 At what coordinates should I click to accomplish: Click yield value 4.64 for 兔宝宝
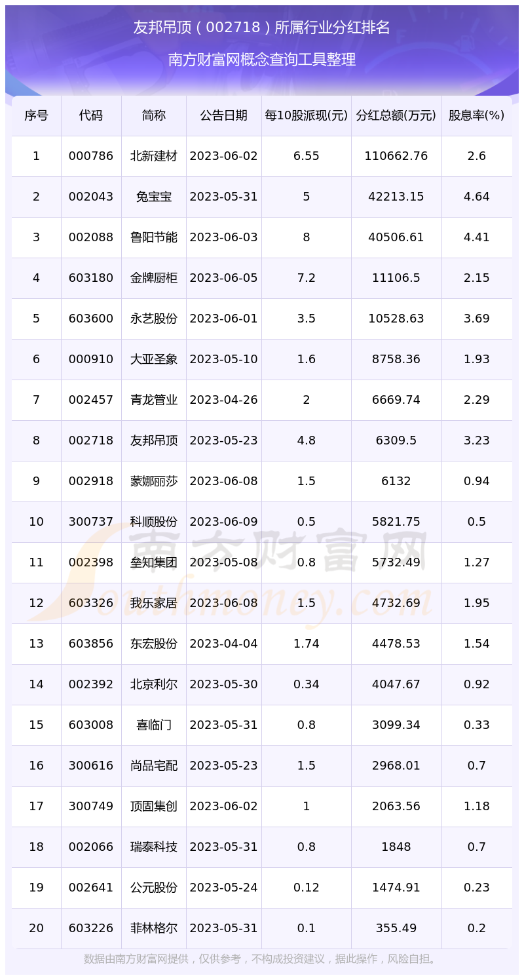point(477,197)
